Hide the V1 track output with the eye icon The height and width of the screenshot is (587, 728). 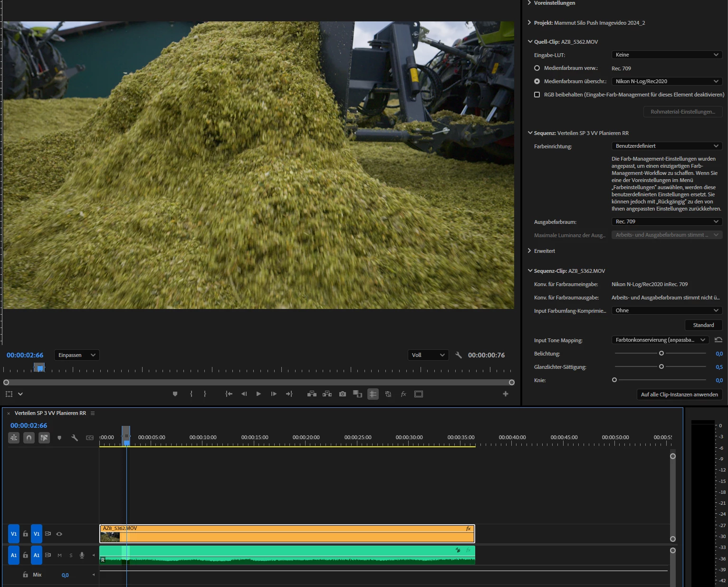tap(59, 534)
